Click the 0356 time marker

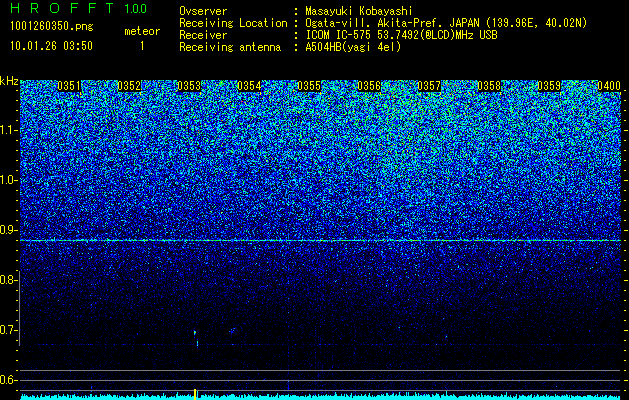click(369, 86)
